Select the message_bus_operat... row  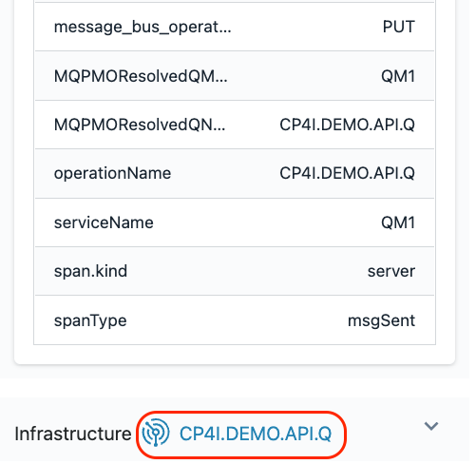(235, 27)
